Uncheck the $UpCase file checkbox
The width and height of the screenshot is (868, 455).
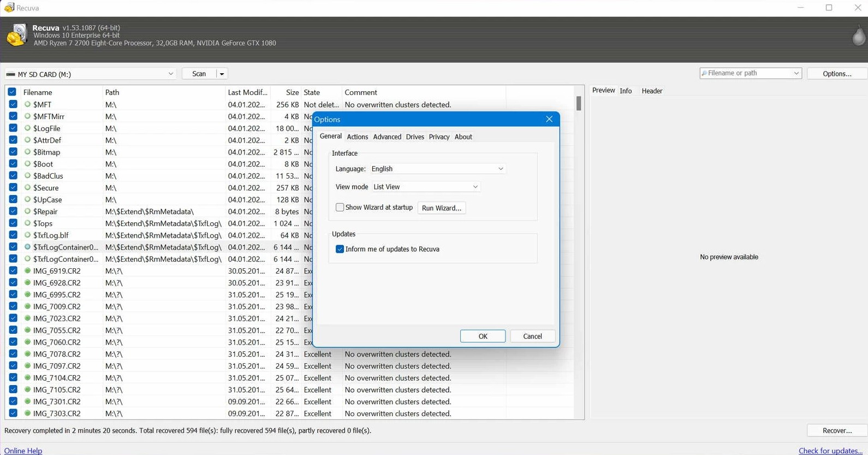click(x=13, y=199)
